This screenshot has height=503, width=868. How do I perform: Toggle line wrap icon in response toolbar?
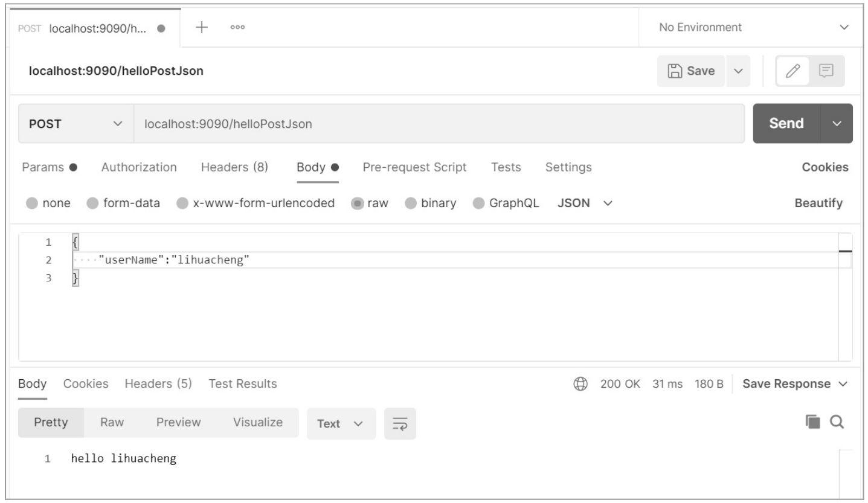click(400, 424)
